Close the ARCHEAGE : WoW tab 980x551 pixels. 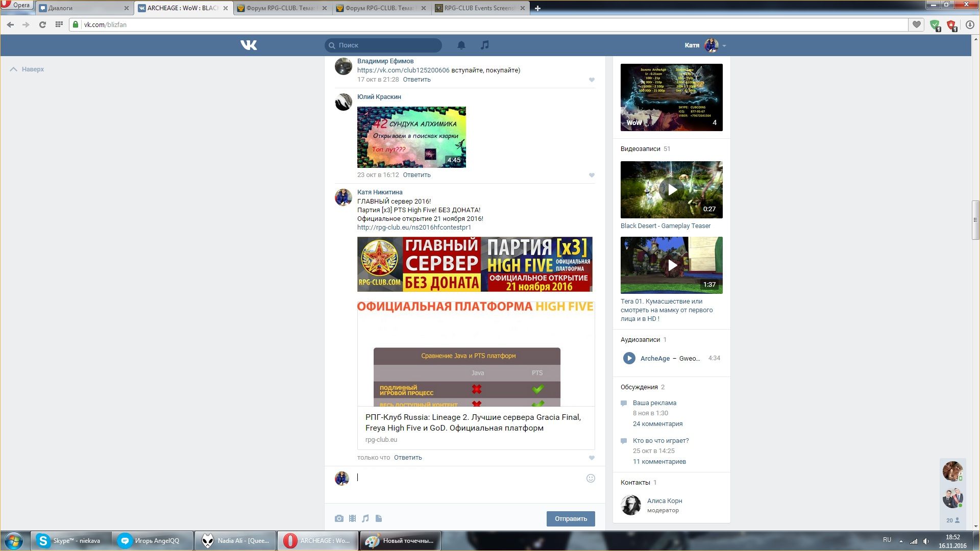tap(226, 8)
